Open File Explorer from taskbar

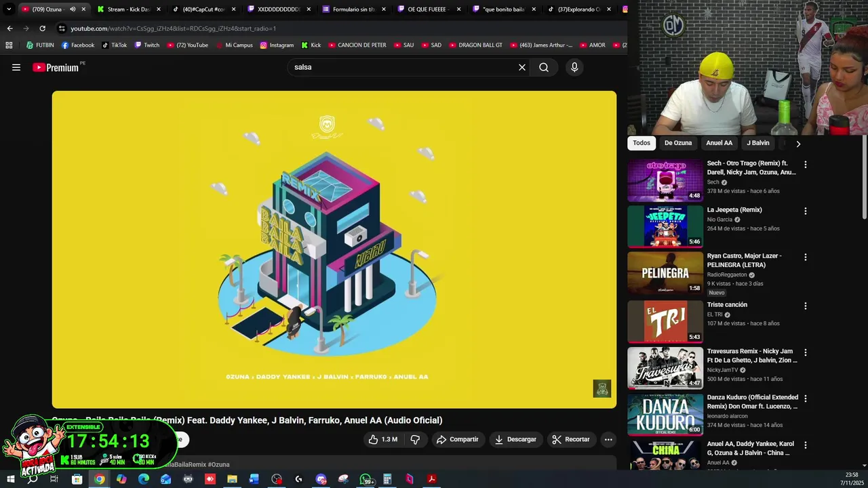pyautogui.click(x=232, y=479)
